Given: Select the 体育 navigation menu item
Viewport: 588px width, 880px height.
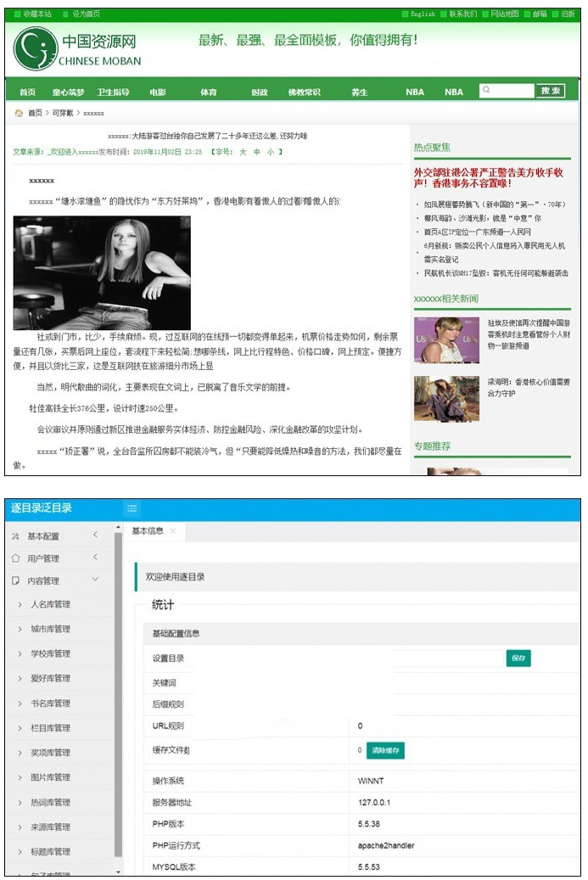Looking at the screenshot, I should pyautogui.click(x=208, y=92).
